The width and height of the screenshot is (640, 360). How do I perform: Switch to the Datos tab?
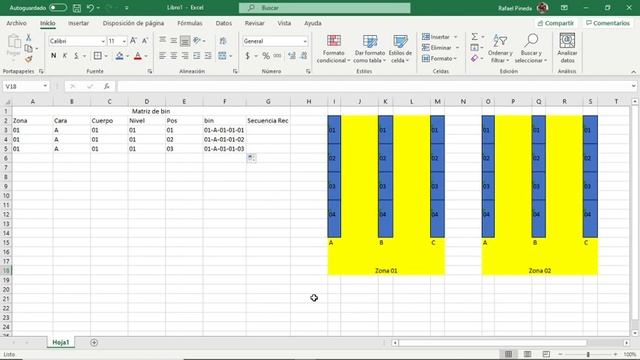click(x=224, y=23)
